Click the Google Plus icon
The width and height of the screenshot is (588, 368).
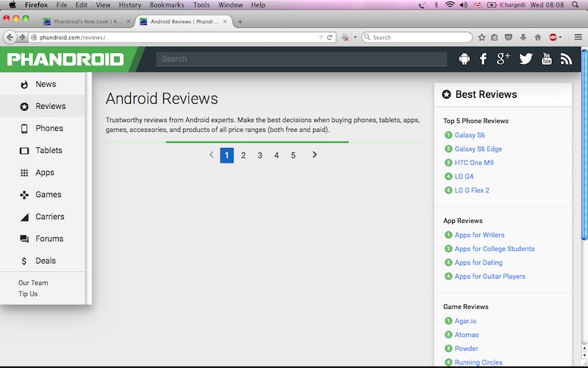point(503,59)
